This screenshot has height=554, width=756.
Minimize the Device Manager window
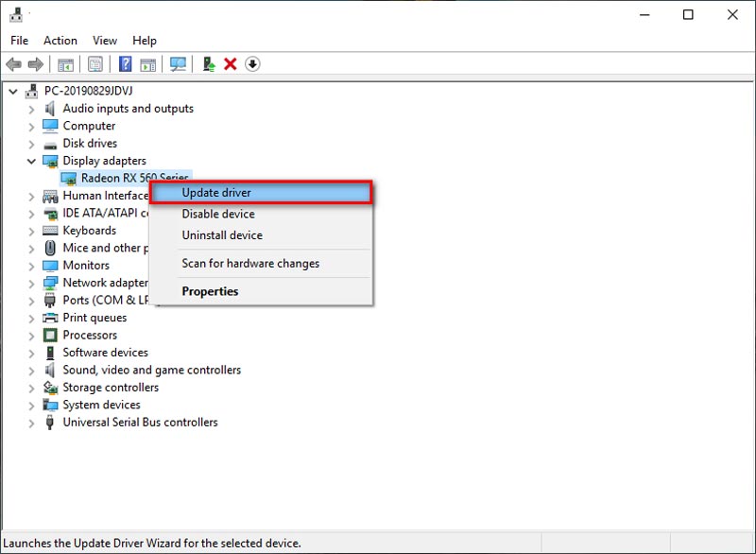tap(644, 15)
